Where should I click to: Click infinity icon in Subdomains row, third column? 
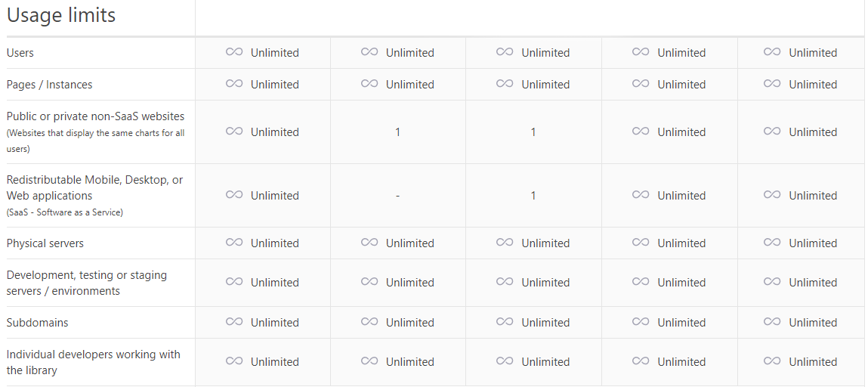pyautogui.click(x=505, y=322)
